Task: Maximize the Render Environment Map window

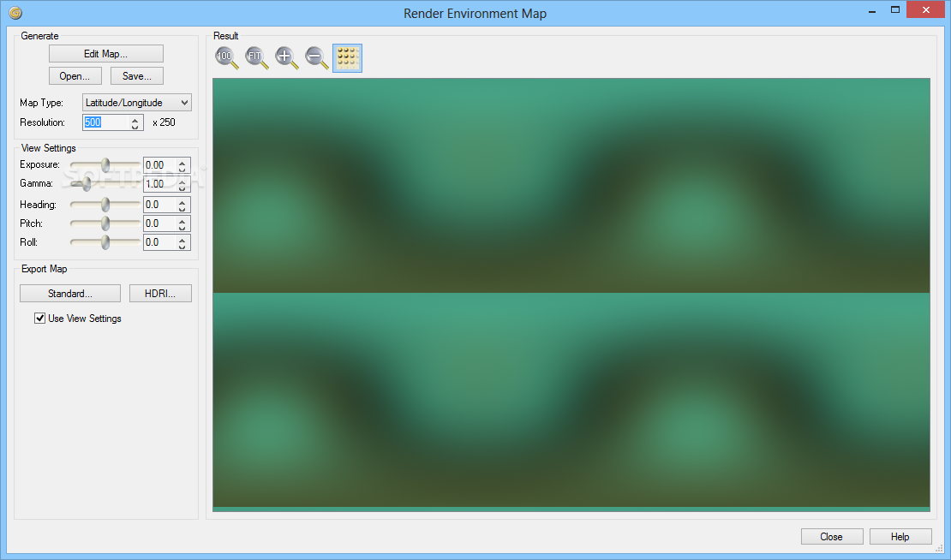Action: [895, 9]
